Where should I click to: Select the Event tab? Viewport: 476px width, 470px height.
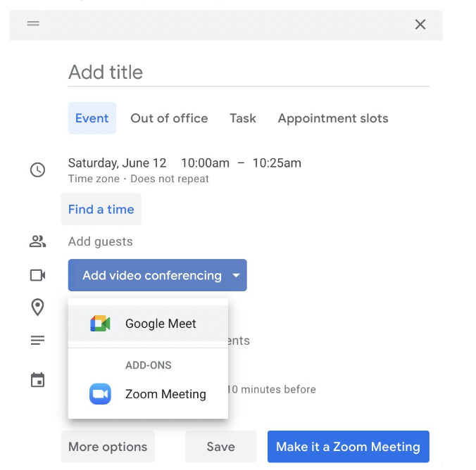92,118
